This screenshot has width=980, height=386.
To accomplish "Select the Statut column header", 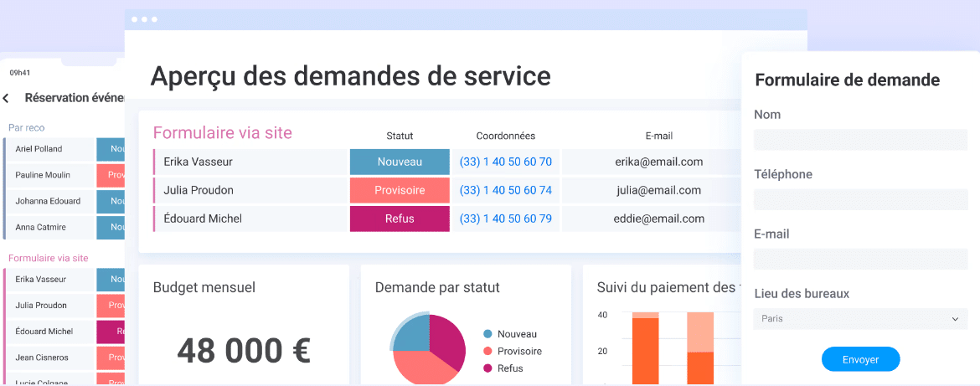I will point(400,136).
